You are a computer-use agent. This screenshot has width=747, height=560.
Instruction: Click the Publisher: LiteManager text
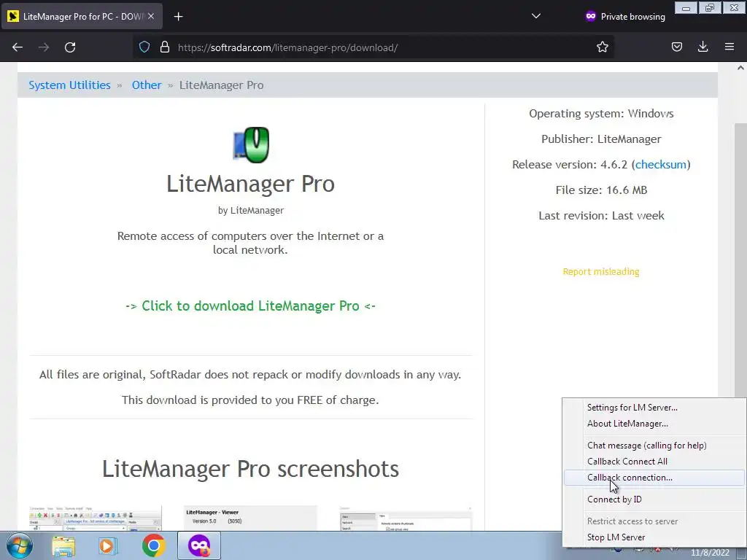point(601,139)
